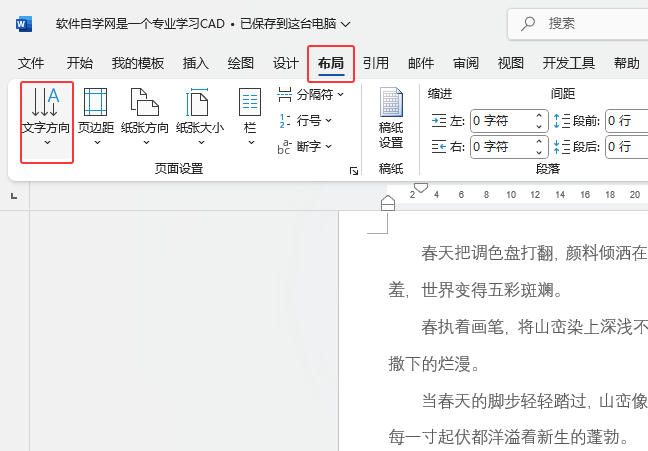Click the 段后 spacing 0 行 field
The width and height of the screenshot is (648, 451).
click(627, 147)
